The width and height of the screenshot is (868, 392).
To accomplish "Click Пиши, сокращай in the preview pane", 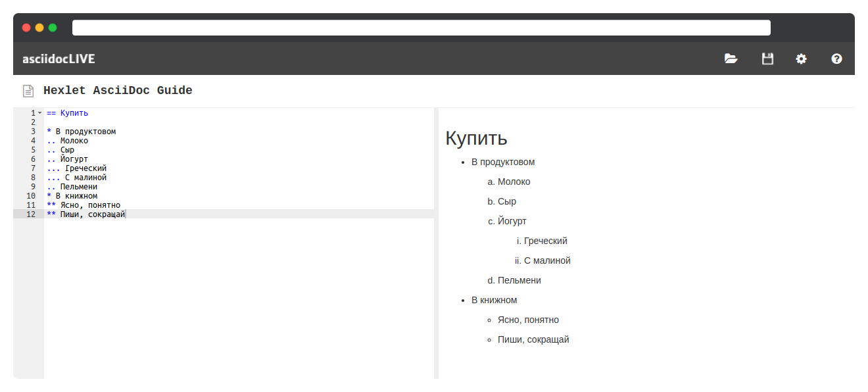I will [x=534, y=339].
